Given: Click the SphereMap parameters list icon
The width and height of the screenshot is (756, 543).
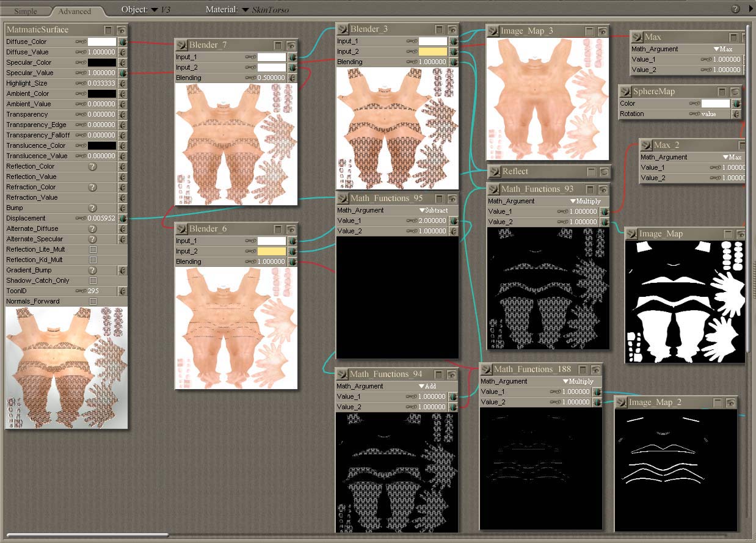Looking at the screenshot, I should coord(722,92).
